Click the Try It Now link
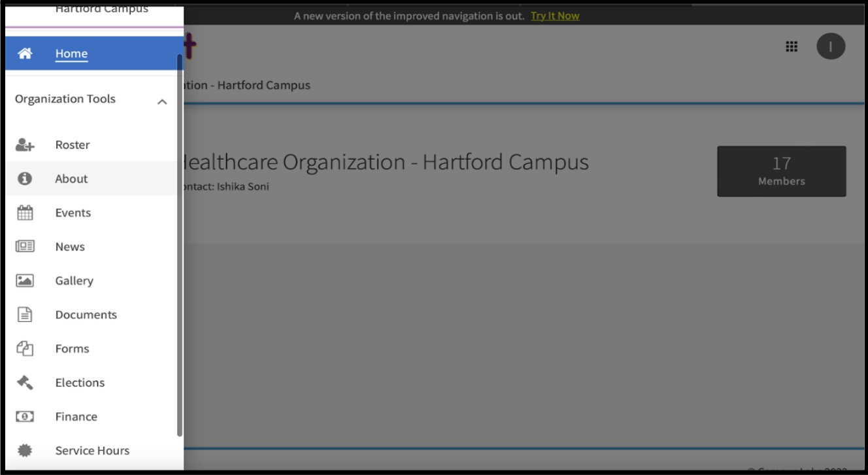The image size is (868, 475). tap(555, 16)
